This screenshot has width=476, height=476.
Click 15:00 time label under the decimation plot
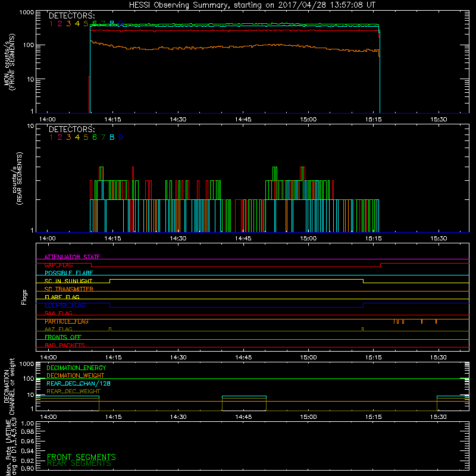tap(308, 417)
